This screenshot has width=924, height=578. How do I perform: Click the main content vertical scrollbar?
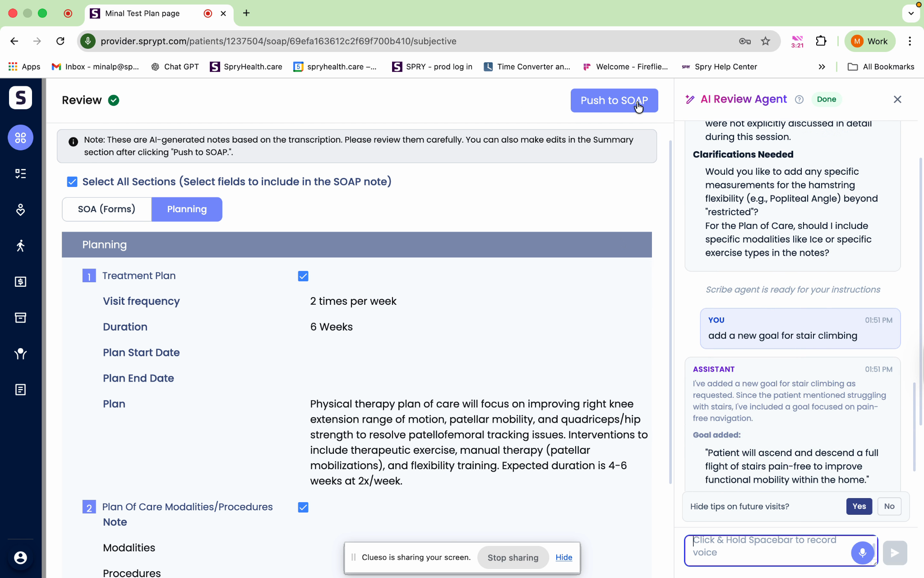(670, 312)
